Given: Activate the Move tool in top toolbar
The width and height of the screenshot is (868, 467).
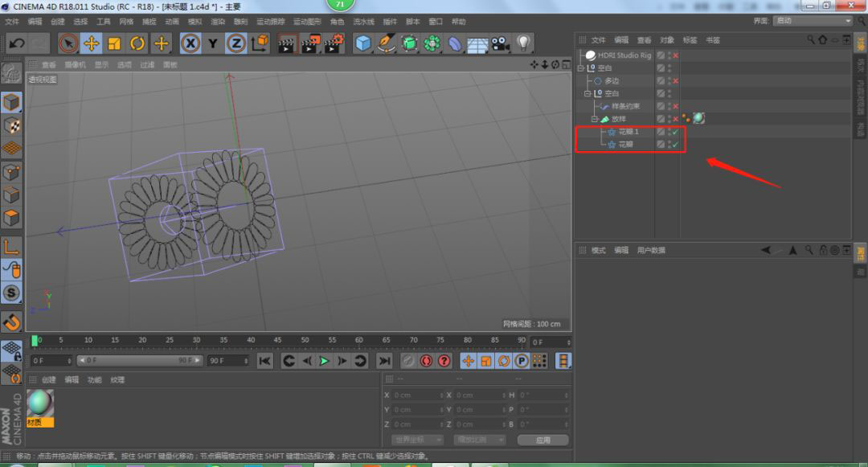Looking at the screenshot, I should 92,43.
